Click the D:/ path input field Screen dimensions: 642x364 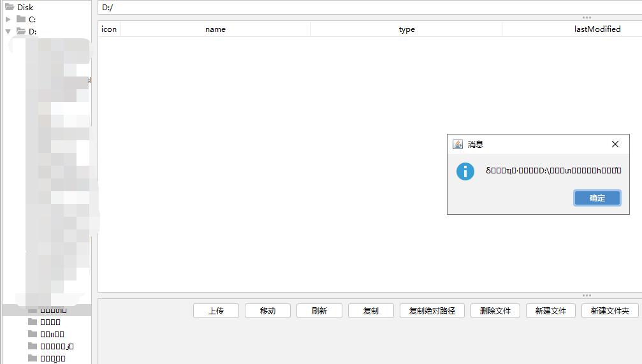370,8
